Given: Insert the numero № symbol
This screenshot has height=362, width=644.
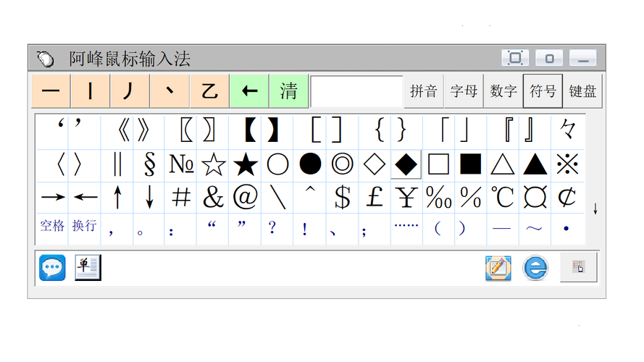Looking at the screenshot, I should coord(181,164).
